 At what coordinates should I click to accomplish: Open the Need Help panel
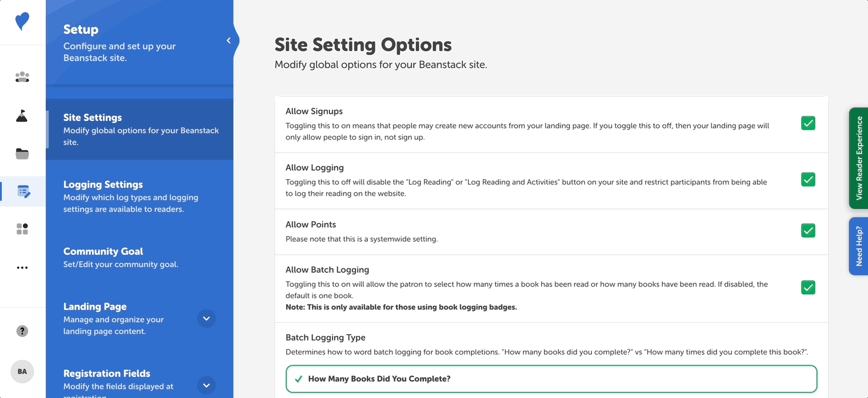coord(859,246)
